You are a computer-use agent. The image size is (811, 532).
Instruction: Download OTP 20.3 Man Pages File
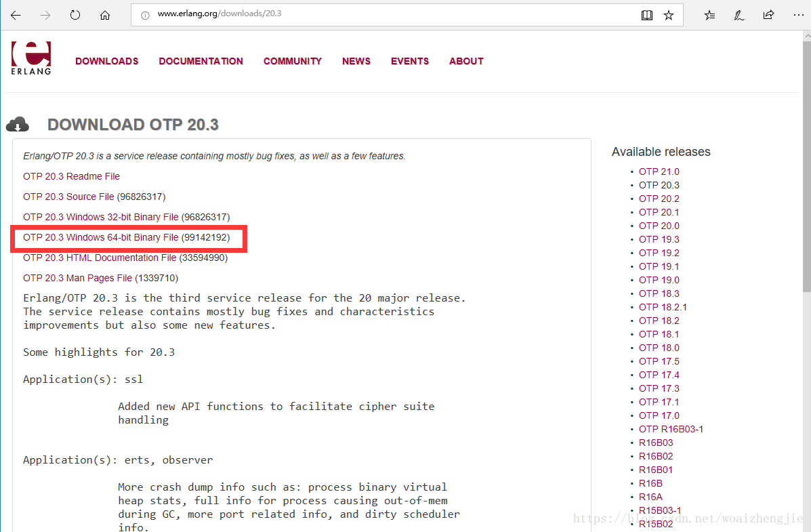click(78, 278)
